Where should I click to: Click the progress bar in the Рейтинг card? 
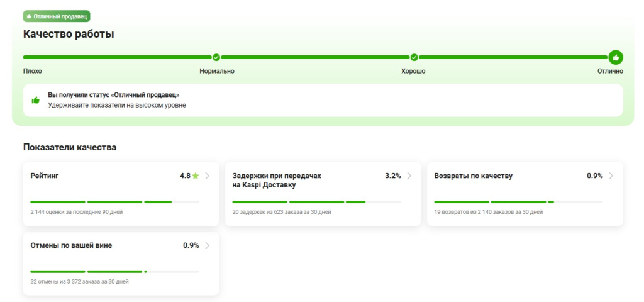pyautogui.click(x=114, y=202)
